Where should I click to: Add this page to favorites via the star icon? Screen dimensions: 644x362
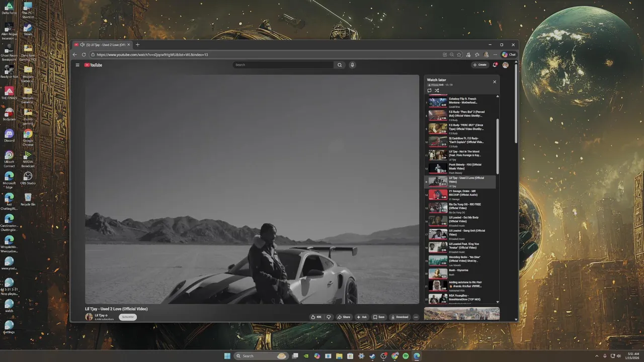tap(459, 54)
